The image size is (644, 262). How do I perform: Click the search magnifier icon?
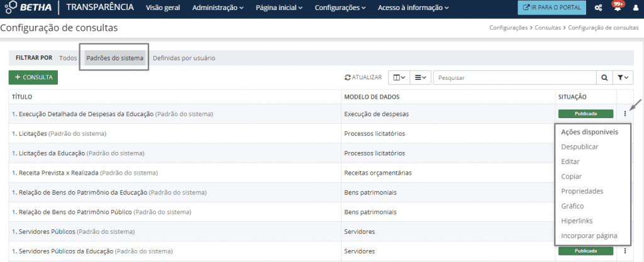[x=604, y=77]
